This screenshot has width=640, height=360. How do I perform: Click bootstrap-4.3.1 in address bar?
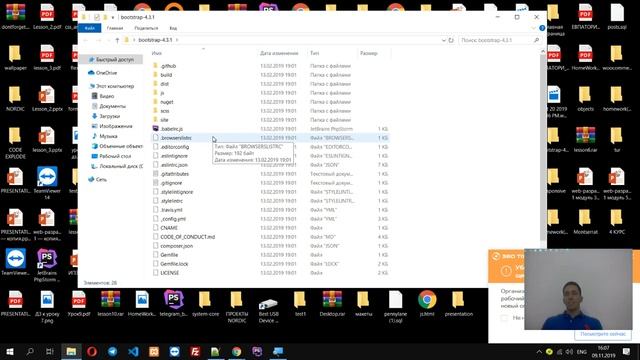pyautogui.click(x=155, y=40)
